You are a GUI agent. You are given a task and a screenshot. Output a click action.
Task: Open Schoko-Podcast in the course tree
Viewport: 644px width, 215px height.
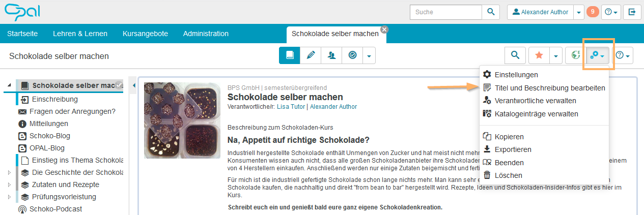pos(55,209)
